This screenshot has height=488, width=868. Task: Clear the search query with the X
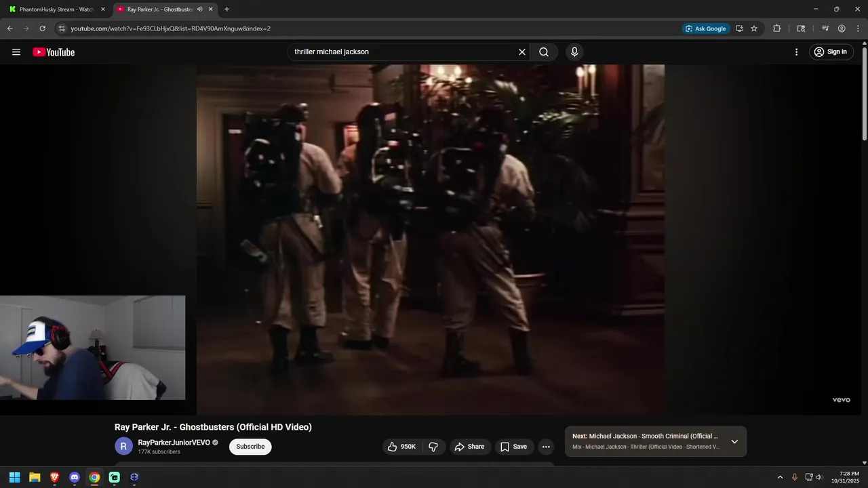(x=522, y=52)
